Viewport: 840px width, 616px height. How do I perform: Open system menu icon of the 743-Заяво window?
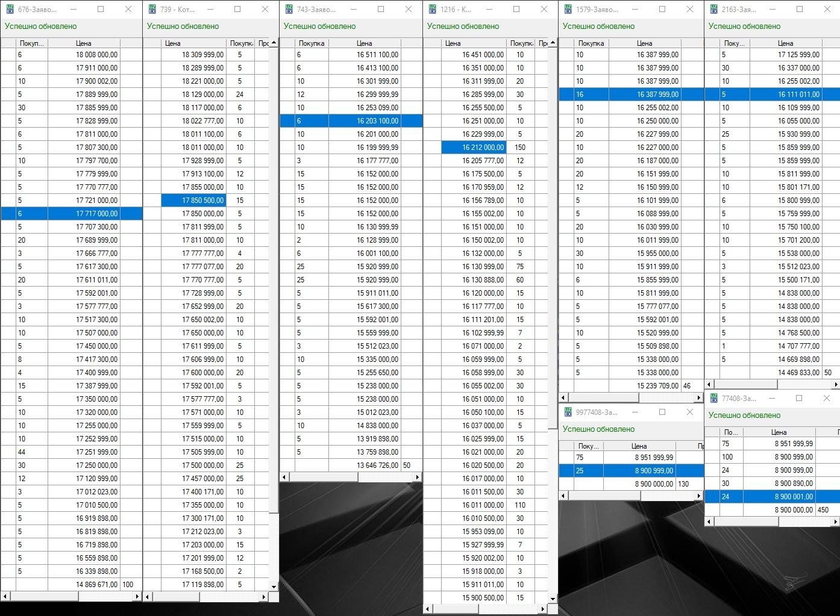289,10
